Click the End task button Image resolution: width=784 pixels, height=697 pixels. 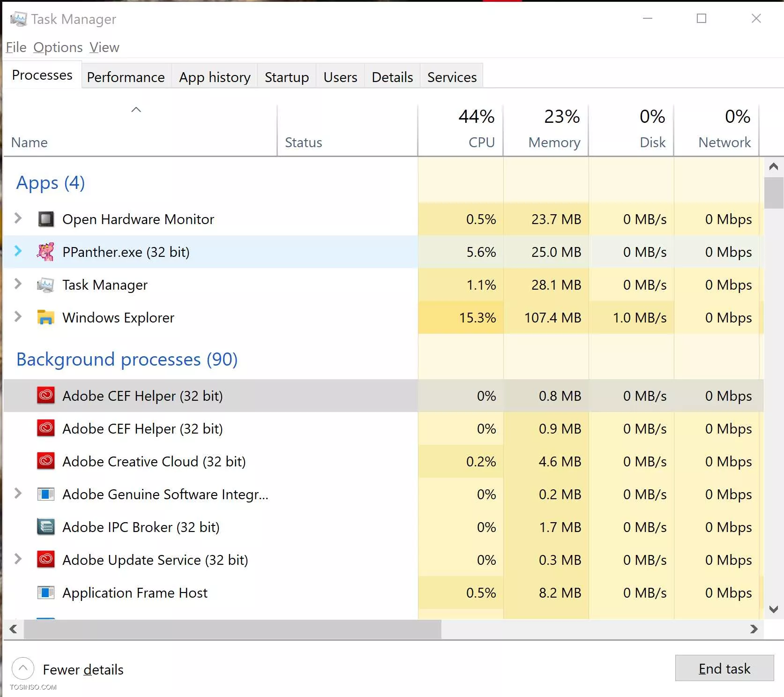(724, 668)
